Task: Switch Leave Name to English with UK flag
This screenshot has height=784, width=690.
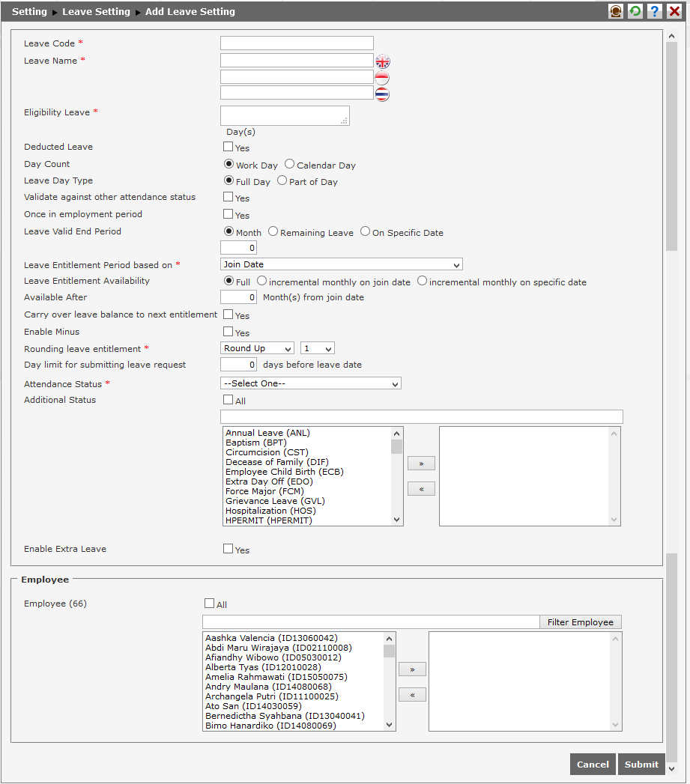Action: (382, 61)
